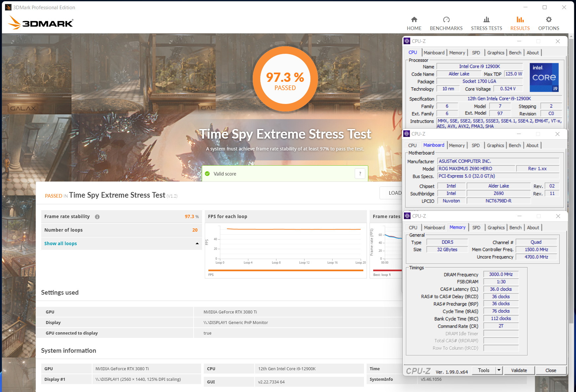Collapse the Show all loops section

pos(197,244)
